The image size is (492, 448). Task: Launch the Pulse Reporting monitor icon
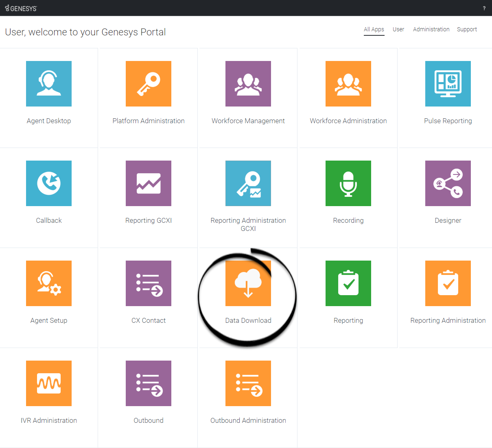coord(448,84)
